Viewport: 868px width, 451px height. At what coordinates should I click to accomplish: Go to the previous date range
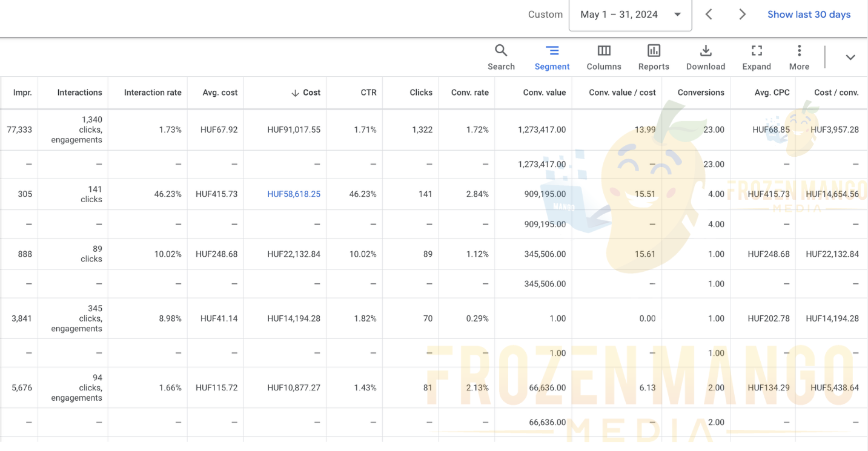(709, 15)
